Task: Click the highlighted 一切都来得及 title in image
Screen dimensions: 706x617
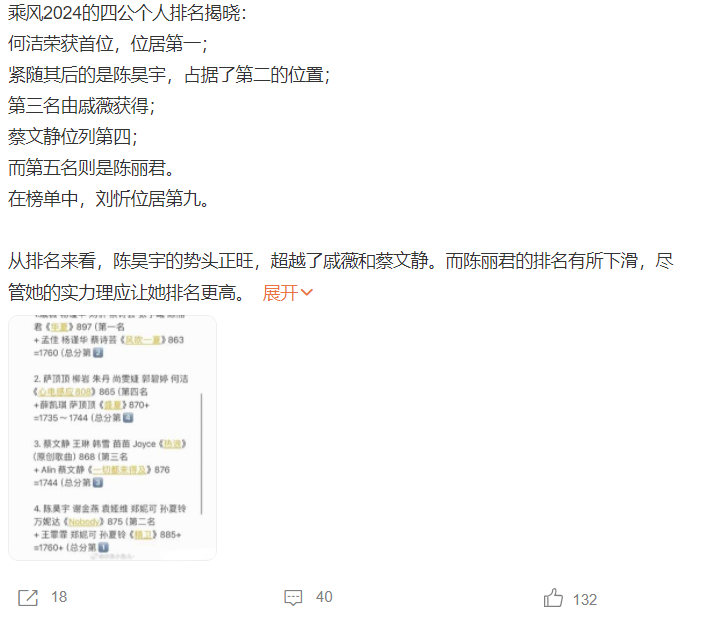Action: click(119, 470)
